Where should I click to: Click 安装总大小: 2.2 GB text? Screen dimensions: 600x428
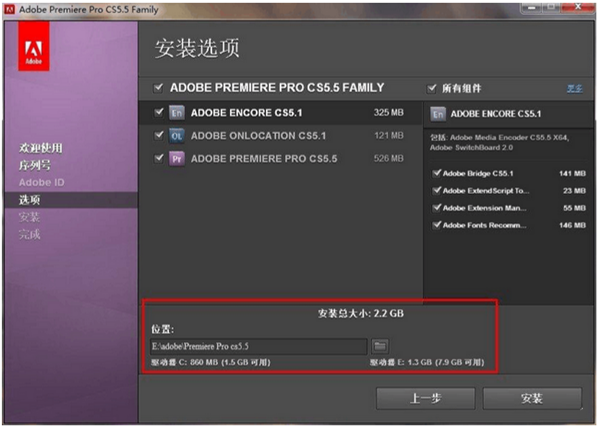tap(360, 314)
